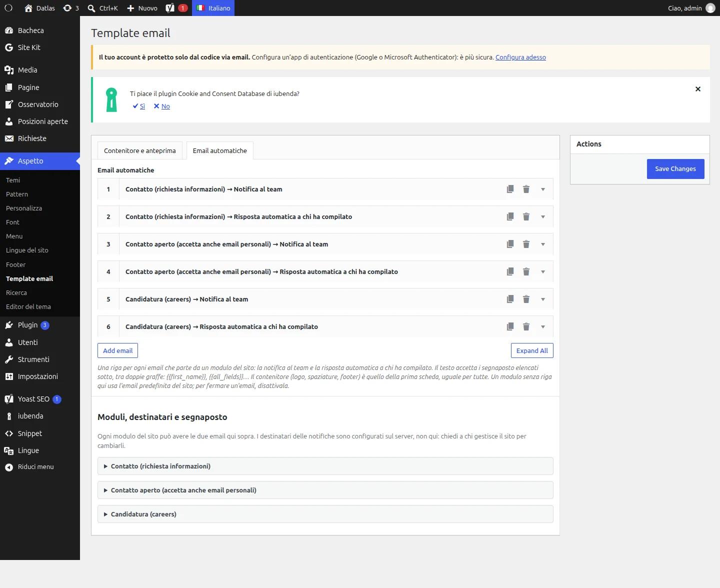This screenshot has height=588, width=720.
Task: Open the updates icon in admin bar
Action: click(x=71, y=8)
